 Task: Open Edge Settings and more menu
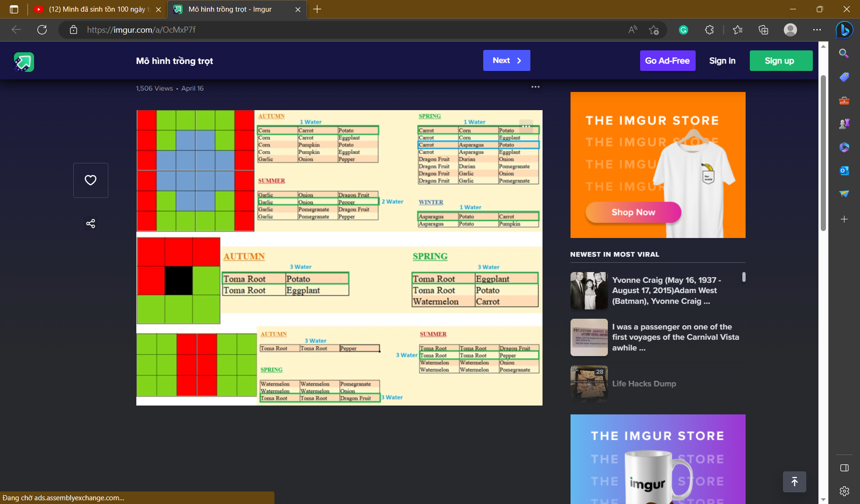817,30
